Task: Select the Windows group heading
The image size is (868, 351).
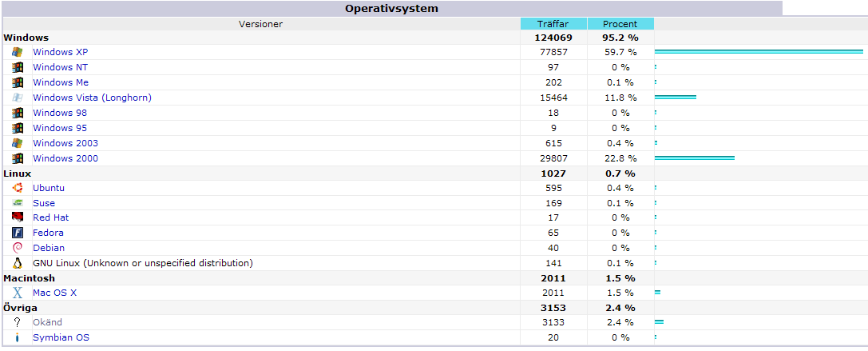Action: tap(26, 38)
